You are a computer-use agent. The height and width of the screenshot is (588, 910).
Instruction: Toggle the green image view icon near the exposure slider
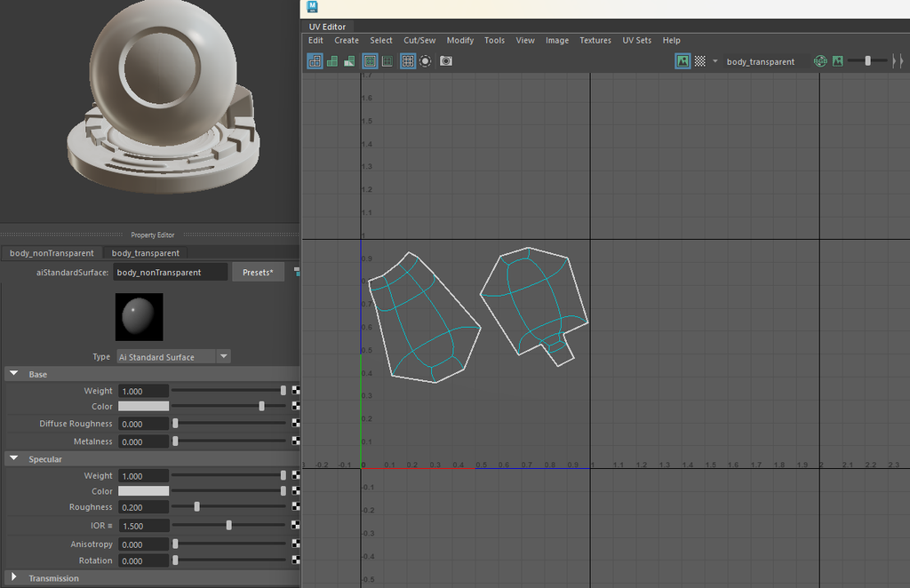coord(838,60)
